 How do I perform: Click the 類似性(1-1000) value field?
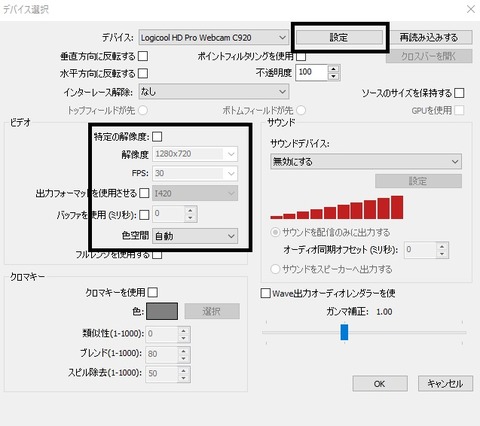pyautogui.click(x=162, y=334)
